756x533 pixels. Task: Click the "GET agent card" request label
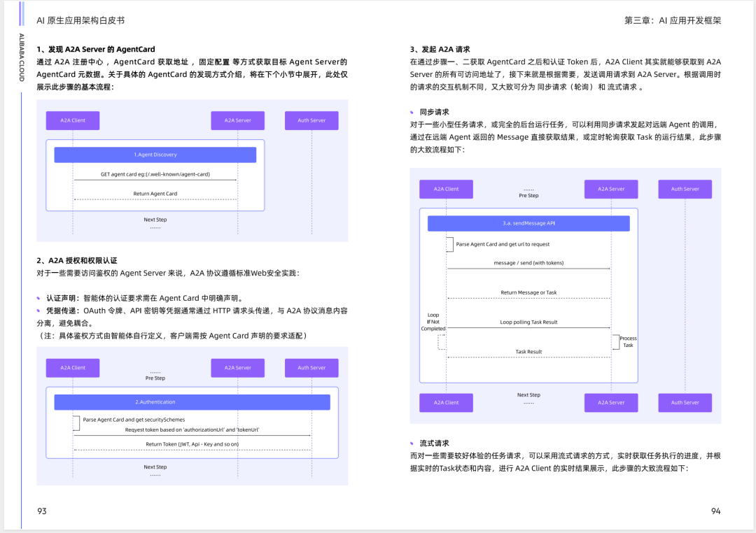[x=155, y=174]
